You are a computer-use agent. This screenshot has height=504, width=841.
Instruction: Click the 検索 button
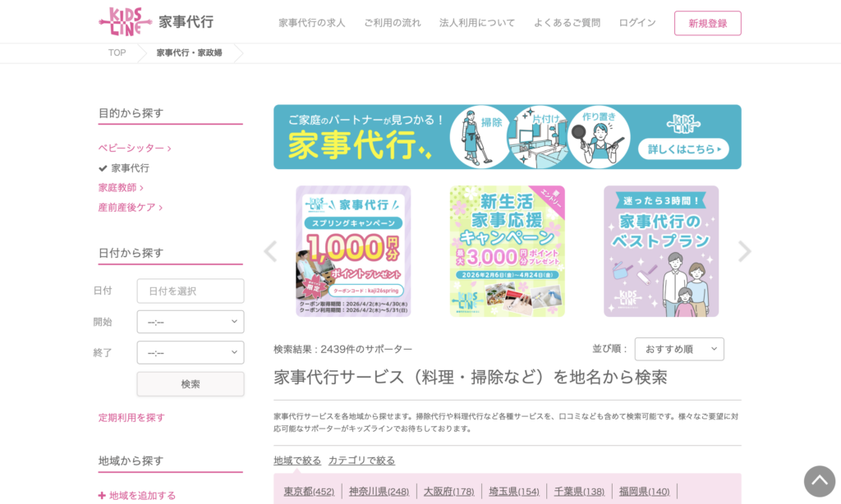(191, 384)
